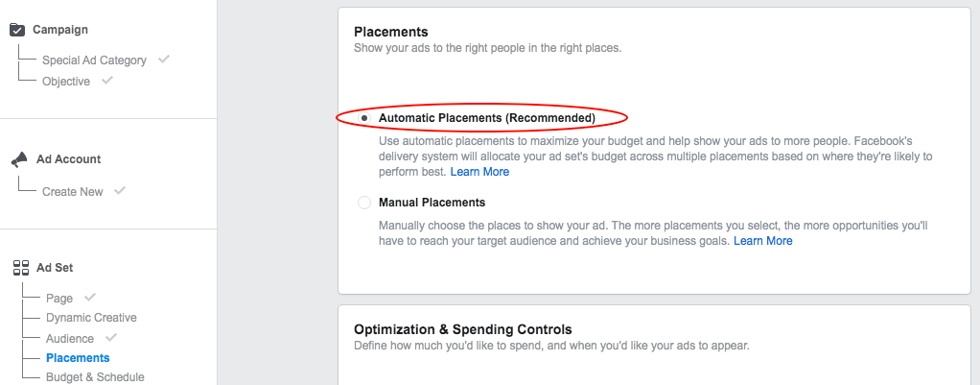The width and height of the screenshot is (980, 385).
Task: Click checkmark beside Special Ad Category
Action: pyautogui.click(x=164, y=60)
